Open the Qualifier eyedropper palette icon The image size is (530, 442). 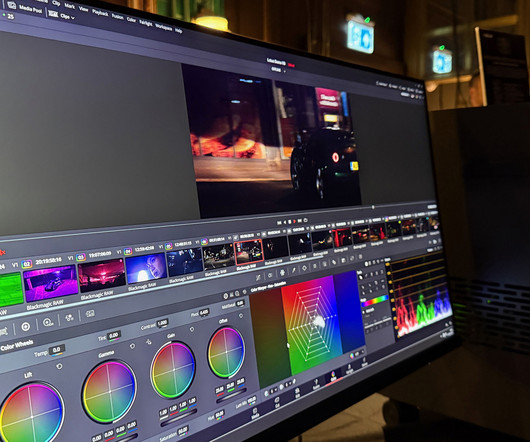pyautogui.click(x=293, y=270)
